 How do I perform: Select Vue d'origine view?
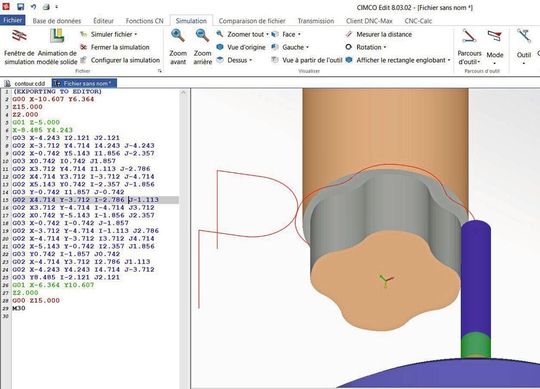pyautogui.click(x=241, y=47)
